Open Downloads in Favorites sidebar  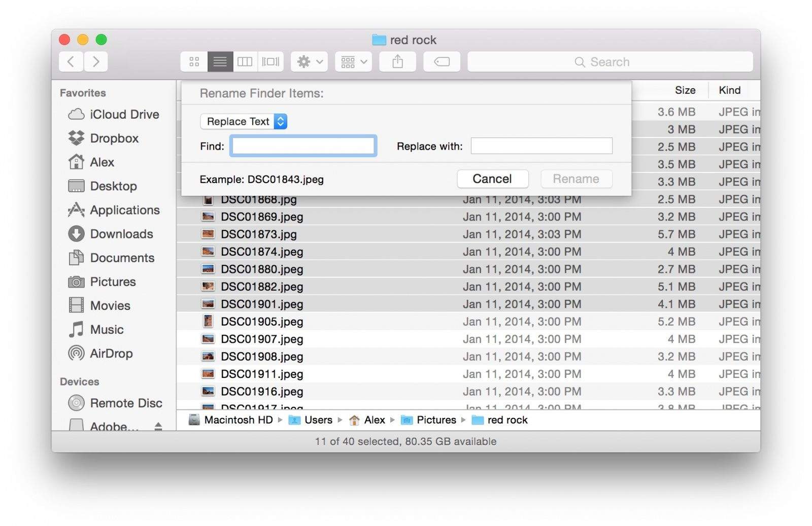click(121, 234)
